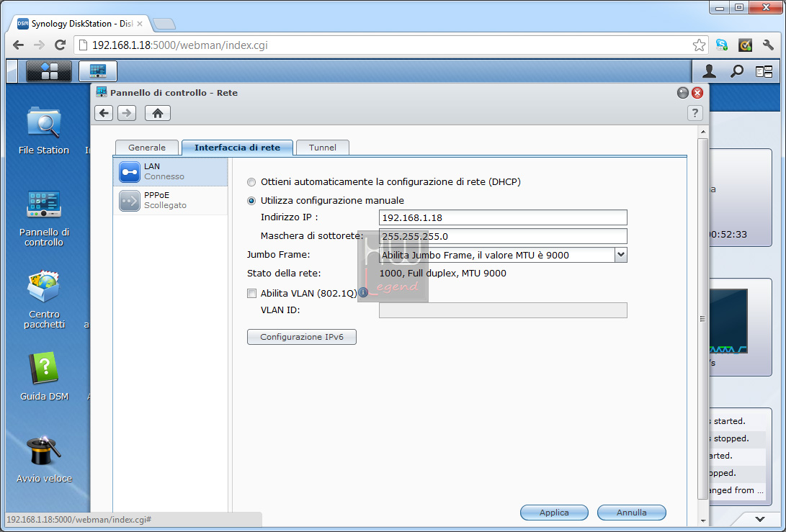Open File Station from the desktop
This screenshot has height=532, width=786.
click(44, 131)
